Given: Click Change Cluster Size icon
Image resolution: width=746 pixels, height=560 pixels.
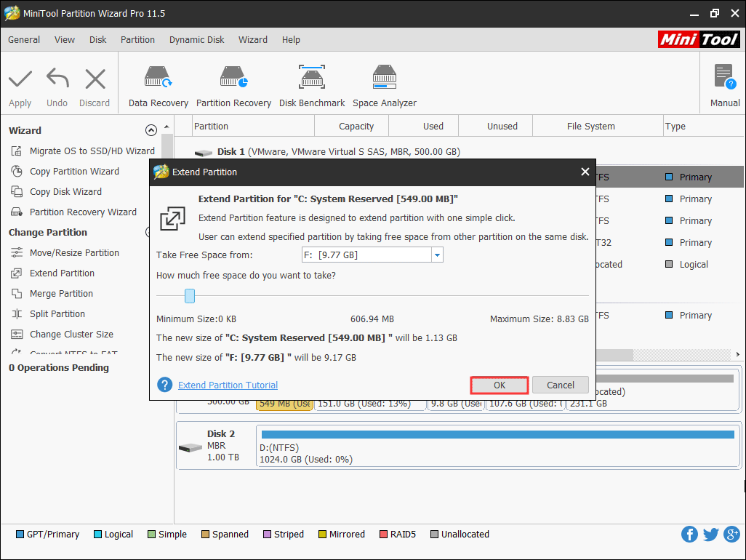Looking at the screenshot, I should pos(17,335).
